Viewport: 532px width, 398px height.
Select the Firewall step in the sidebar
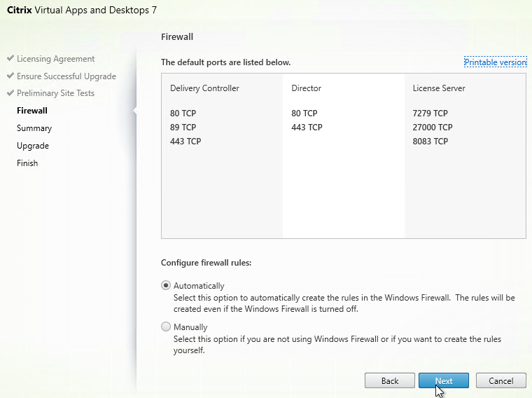(32, 111)
